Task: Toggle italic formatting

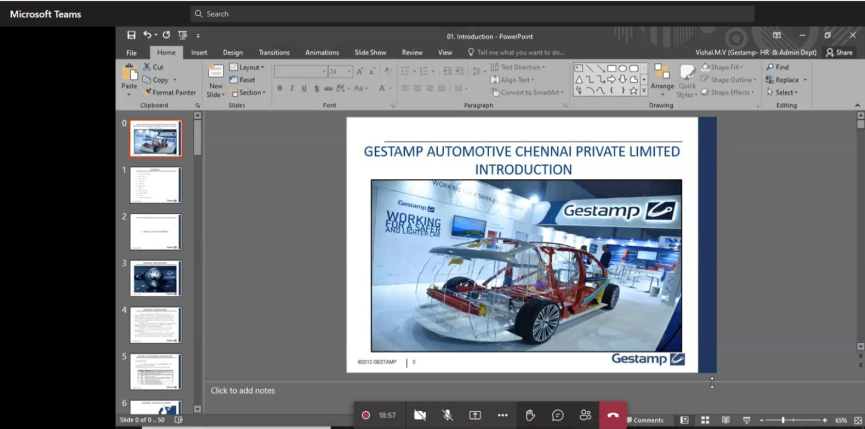Action: 292,88
